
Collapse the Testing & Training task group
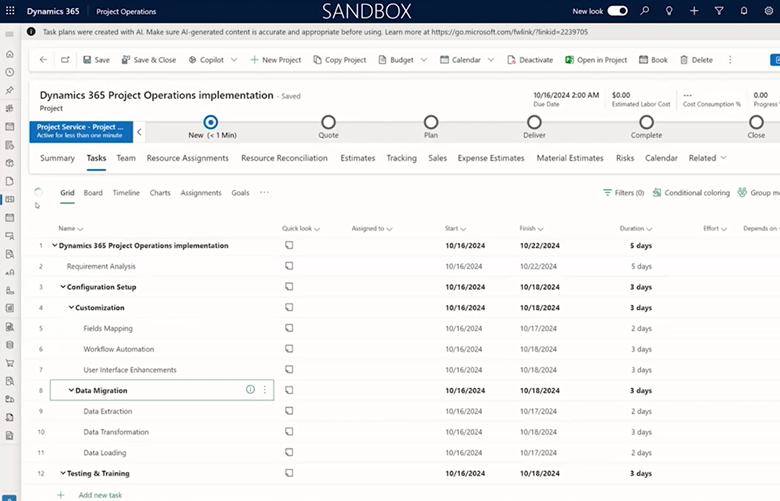click(63, 473)
